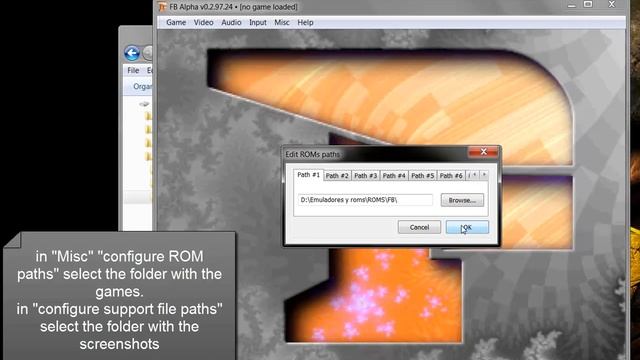Click the FB Alpha title bar icon
This screenshot has width=640, height=360.
tap(162, 7)
